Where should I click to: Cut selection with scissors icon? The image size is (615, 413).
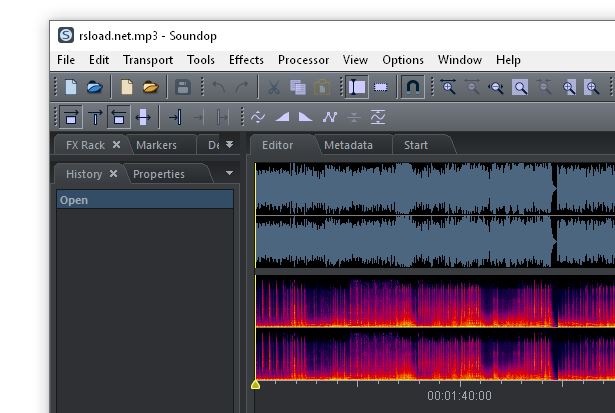(273, 87)
